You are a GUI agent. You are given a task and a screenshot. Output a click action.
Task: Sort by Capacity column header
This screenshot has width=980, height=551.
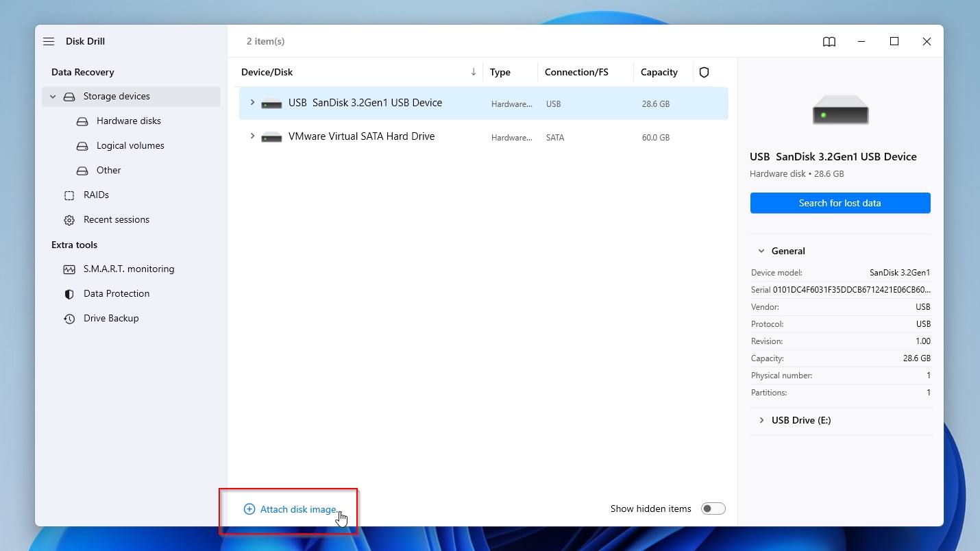click(x=659, y=72)
